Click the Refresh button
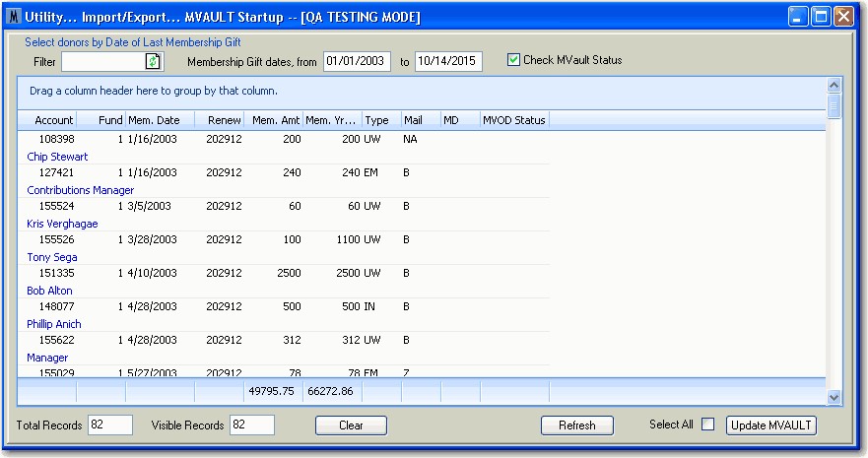The width and height of the screenshot is (868, 458). (x=576, y=425)
